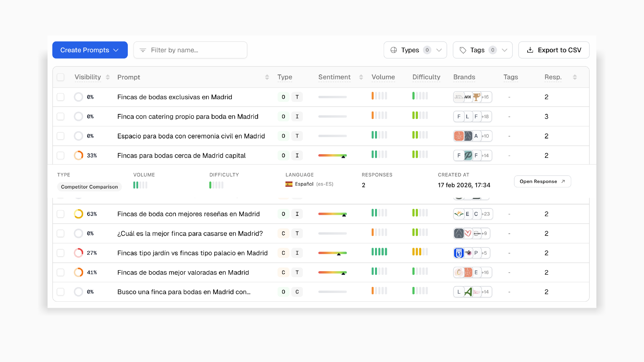Viewport: 644px width, 362px height.
Task: Click the filter icon in name search box
Action: 143,50
